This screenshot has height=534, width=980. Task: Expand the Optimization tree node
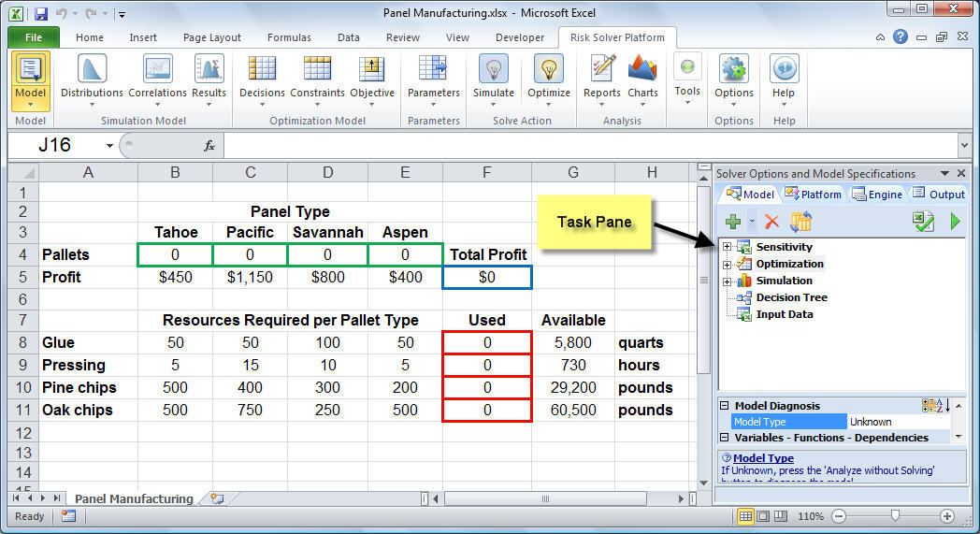point(727,265)
